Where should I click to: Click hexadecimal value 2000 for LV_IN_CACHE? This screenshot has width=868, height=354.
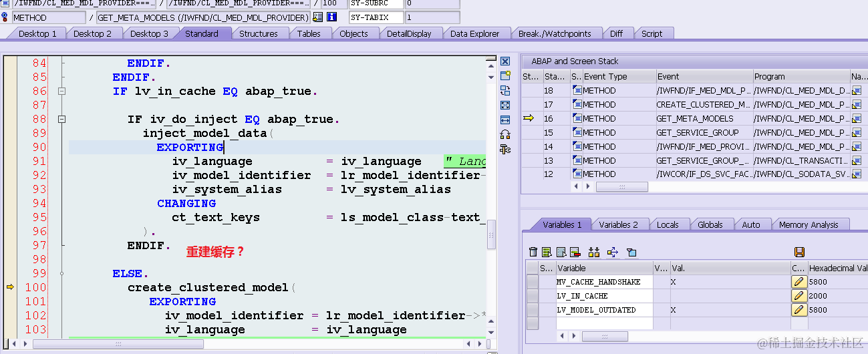click(818, 296)
